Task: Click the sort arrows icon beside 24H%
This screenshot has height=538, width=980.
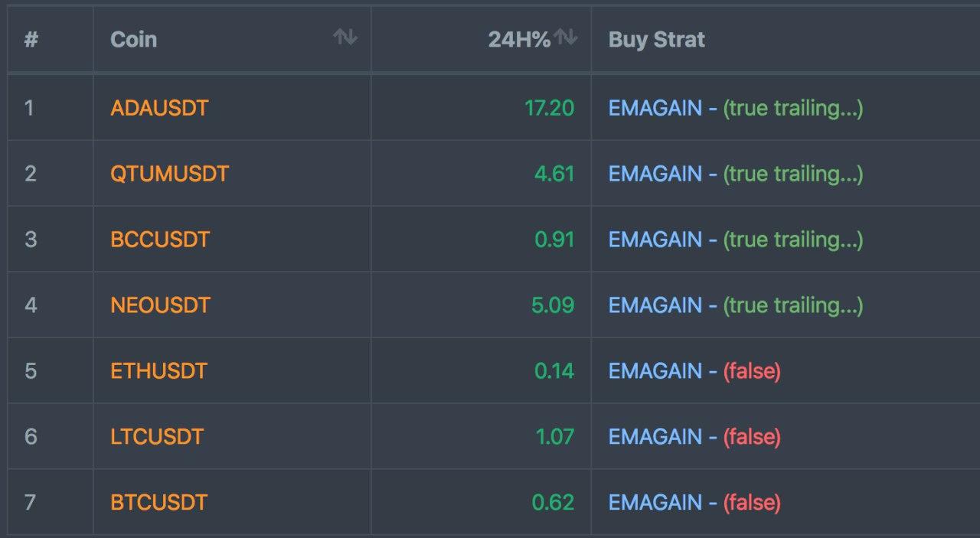Action: coord(566,37)
